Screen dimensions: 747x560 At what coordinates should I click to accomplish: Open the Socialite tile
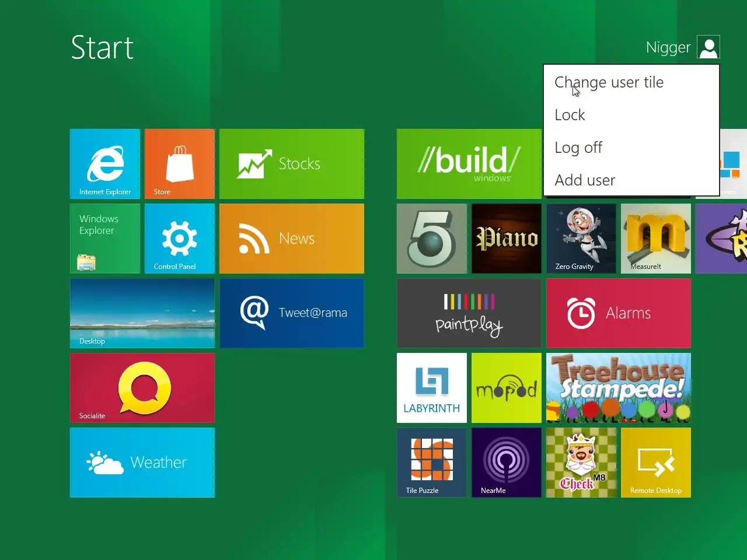point(142,388)
